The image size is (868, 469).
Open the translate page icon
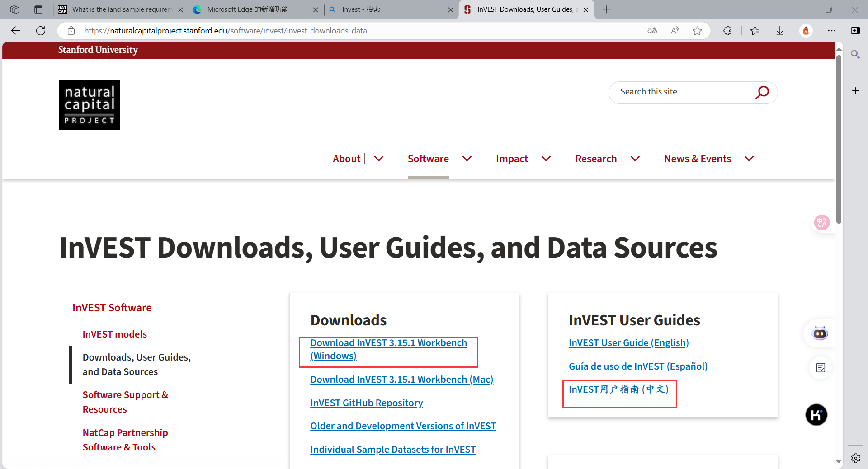[x=652, y=31]
